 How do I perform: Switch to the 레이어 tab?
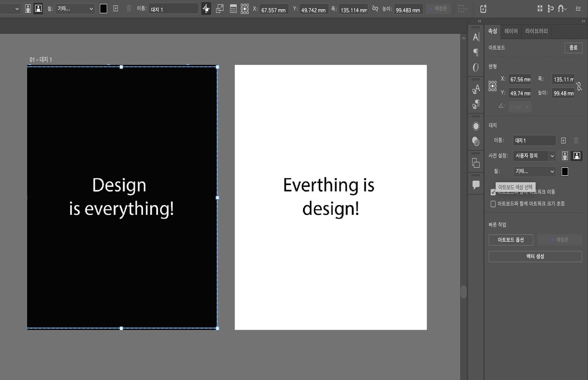511,31
